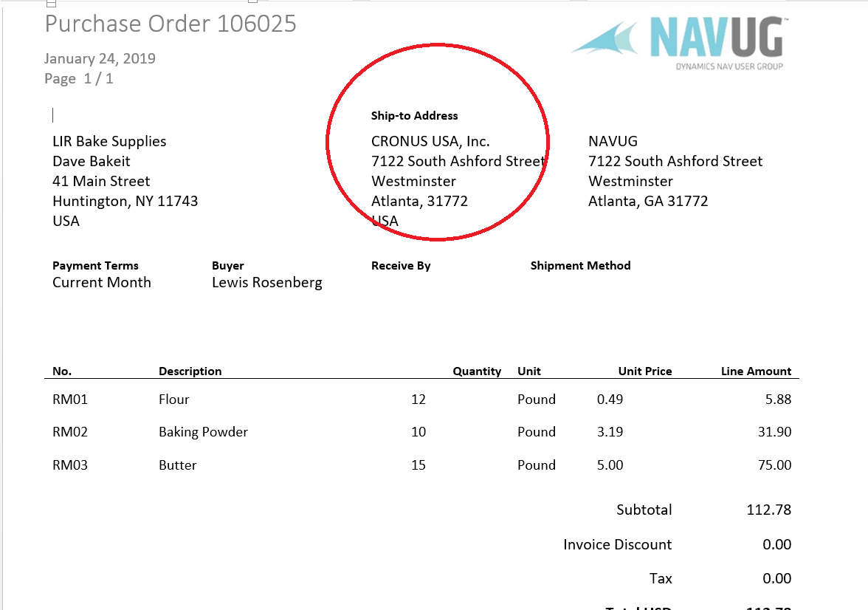
Task: Click the Shipment Method label
Action: 580,266
